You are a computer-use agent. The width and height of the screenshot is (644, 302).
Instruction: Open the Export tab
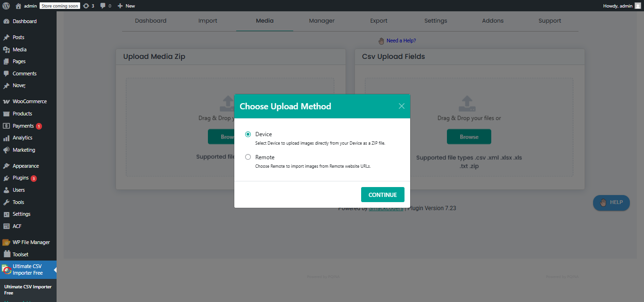[x=379, y=21]
